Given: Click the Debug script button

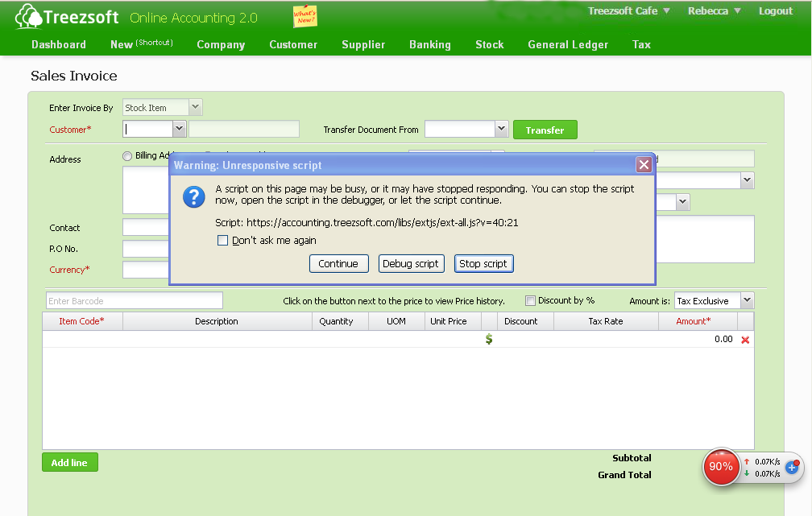Looking at the screenshot, I should click(x=411, y=263).
